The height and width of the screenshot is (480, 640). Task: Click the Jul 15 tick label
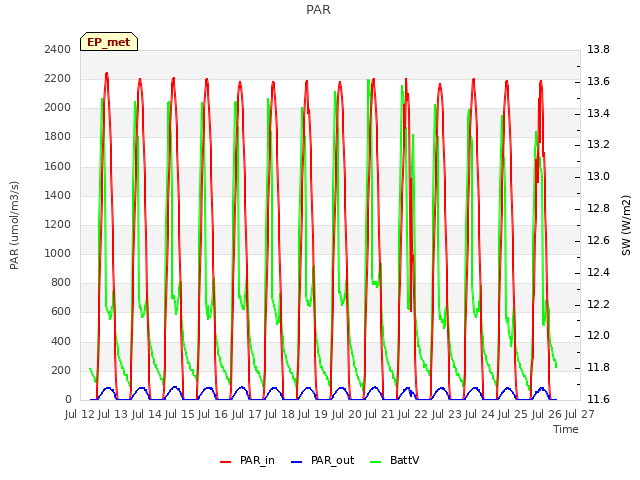(180, 414)
